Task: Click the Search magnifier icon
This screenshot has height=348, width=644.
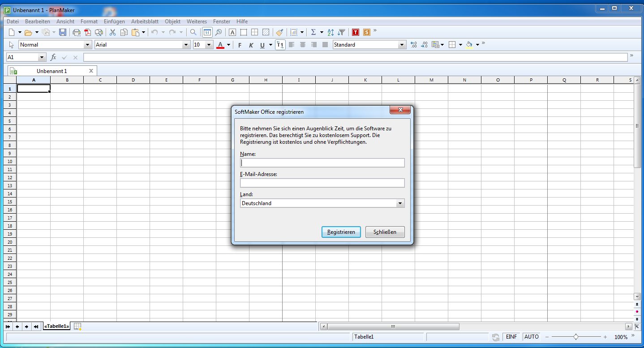Action: point(193,32)
